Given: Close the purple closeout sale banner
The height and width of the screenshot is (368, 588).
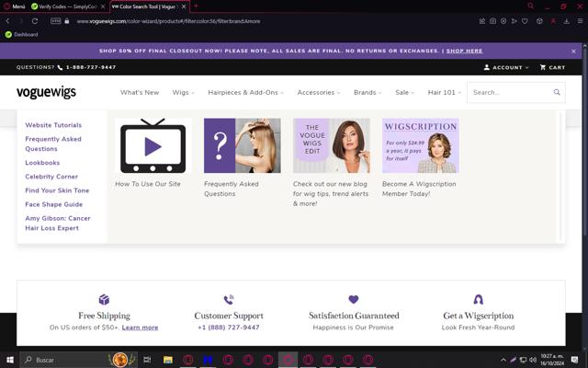Looking at the screenshot, I should [573, 52].
